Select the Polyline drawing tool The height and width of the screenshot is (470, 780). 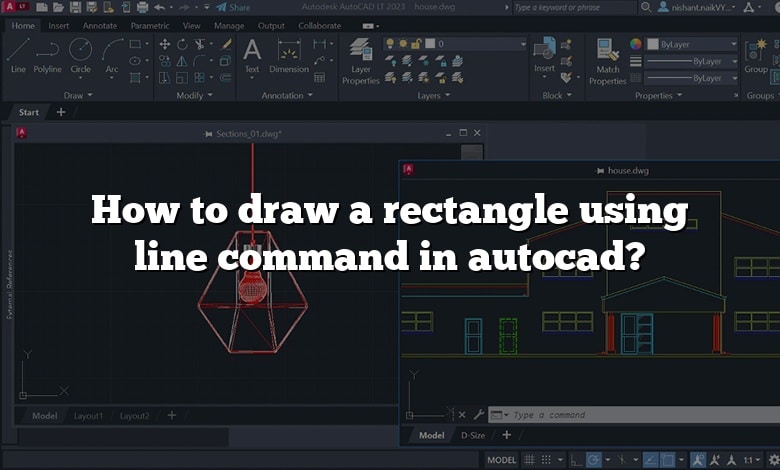click(x=47, y=55)
